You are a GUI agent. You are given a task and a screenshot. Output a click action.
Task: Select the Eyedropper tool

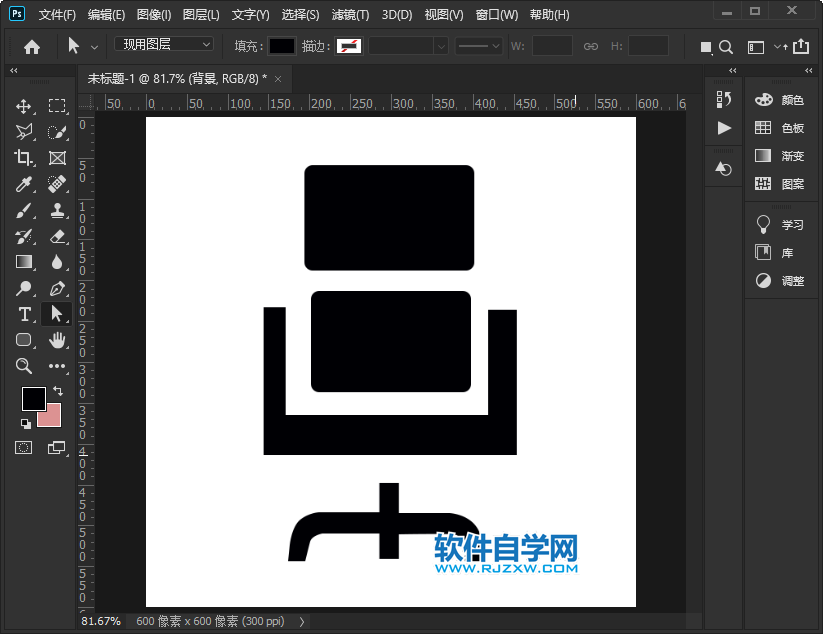(x=23, y=184)
